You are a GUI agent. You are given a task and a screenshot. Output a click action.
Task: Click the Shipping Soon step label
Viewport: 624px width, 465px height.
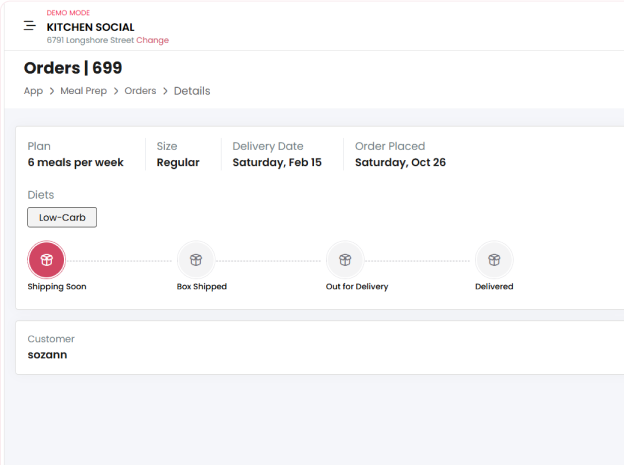click(57, 287)
